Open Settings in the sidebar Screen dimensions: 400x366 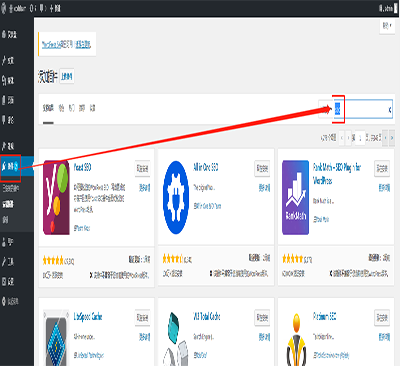tap(8, 281)
